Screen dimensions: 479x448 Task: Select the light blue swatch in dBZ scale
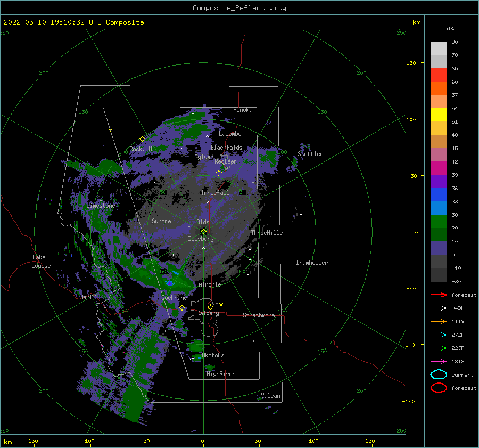pos(439,208)
